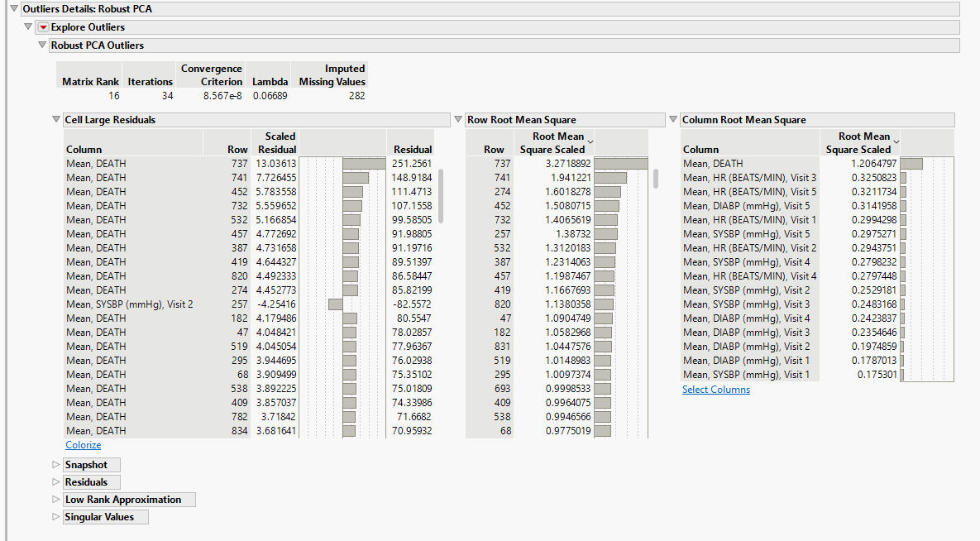Click the Row Root Mean Square scrollbar

(x=656, y=179)
